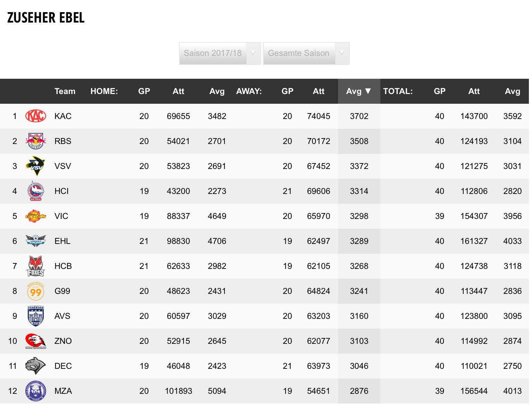Click the Znojmo eagle logo

pos(36,341)
